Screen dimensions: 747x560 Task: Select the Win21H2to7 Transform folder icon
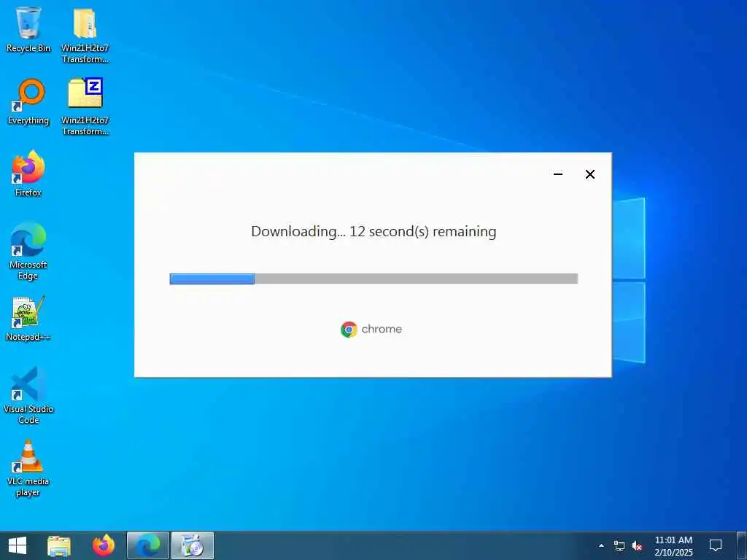tap(85, 34)
